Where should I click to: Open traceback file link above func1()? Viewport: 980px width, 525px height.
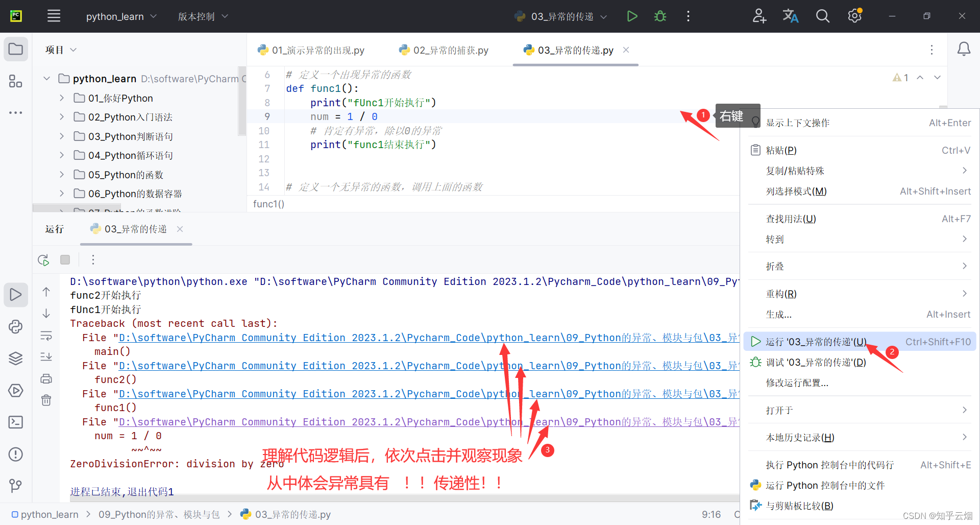(429, 394)
